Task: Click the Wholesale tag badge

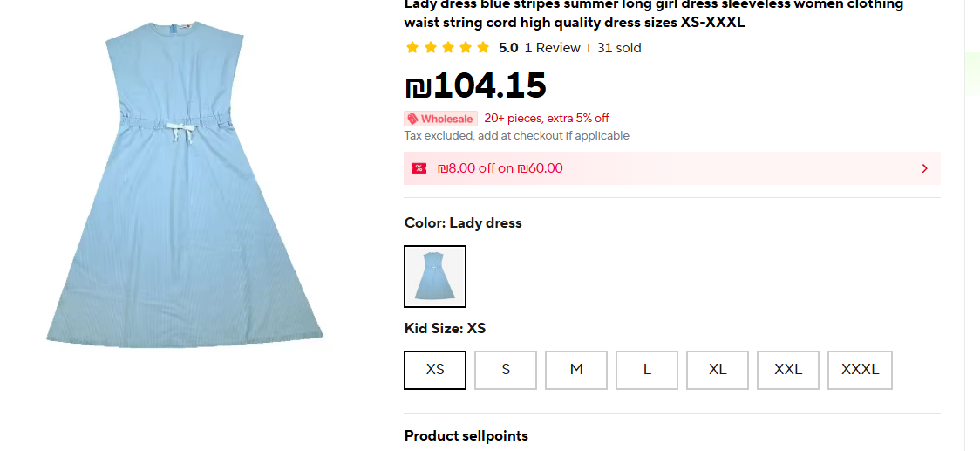Action: coord(440,119)
